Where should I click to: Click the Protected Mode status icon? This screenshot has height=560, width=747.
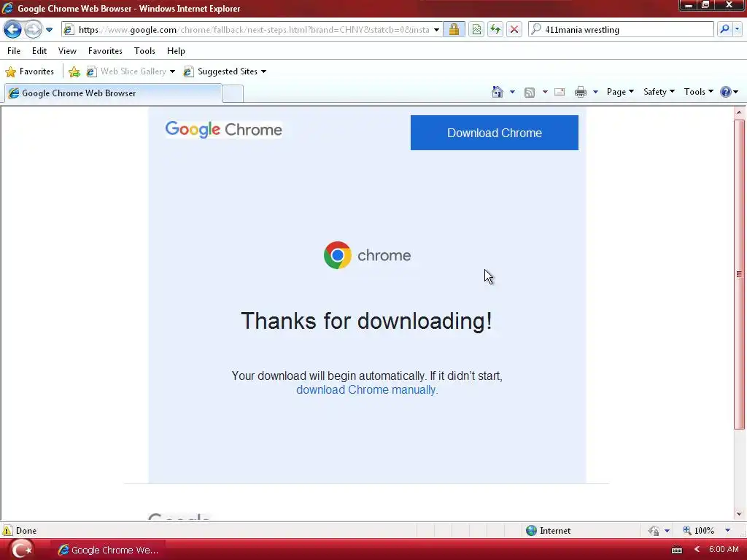point(654,531)
